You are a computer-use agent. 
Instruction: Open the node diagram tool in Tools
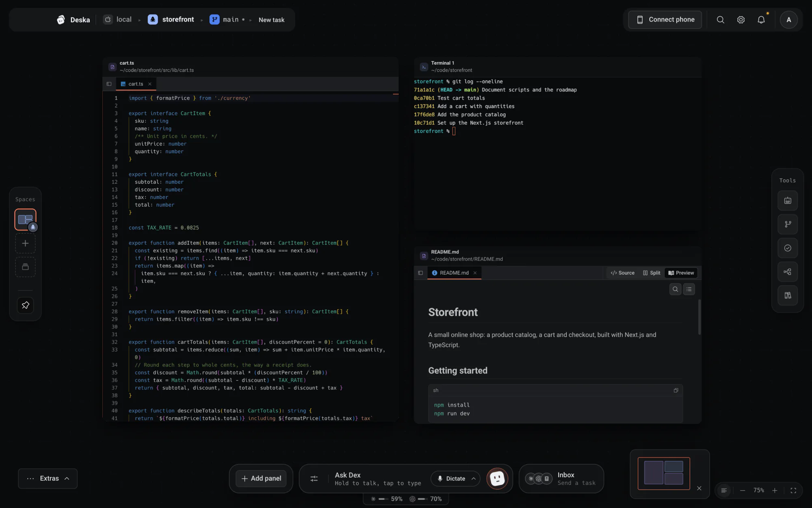[x=788, y=272]
